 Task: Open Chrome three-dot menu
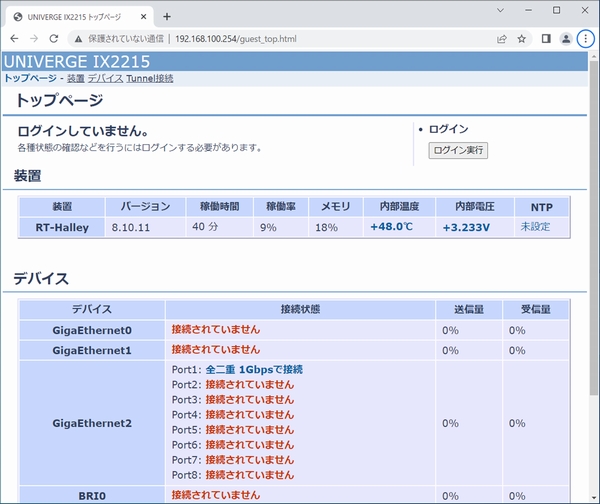(585, 39)
